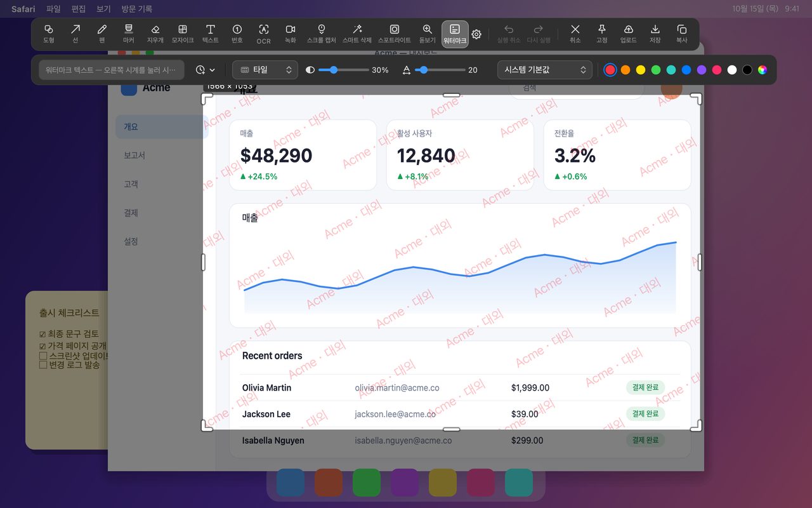Select the 텍스트 text tool
The height and width of the screenshot is (508, 812).
[x=211, y=34]
